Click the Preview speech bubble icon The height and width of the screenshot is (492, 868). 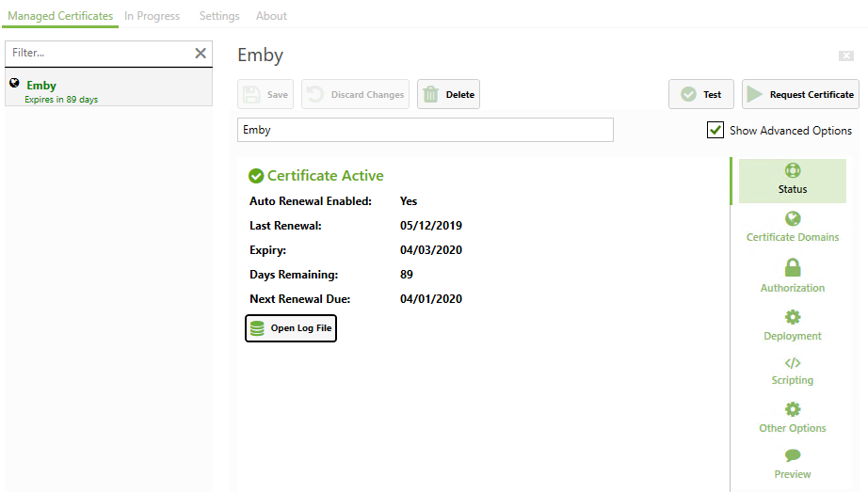pos(793,455)
